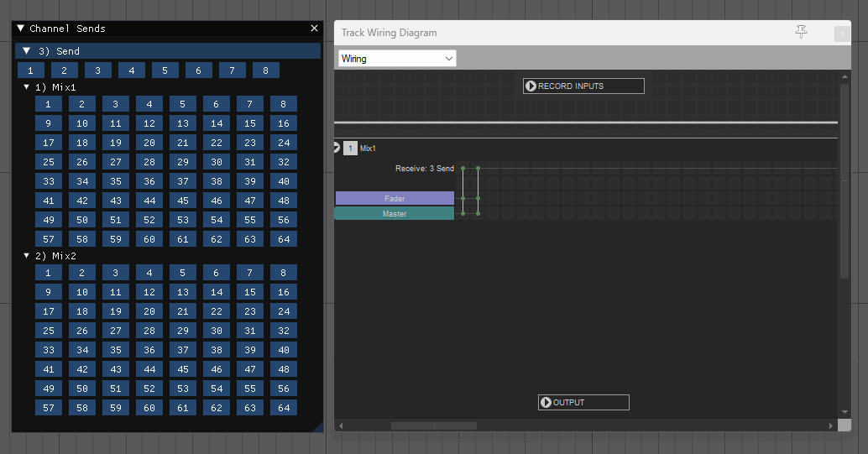Toggle Mix1 channel 35
This screenshot has height=454, width=868.
click(x=116, y=181)
